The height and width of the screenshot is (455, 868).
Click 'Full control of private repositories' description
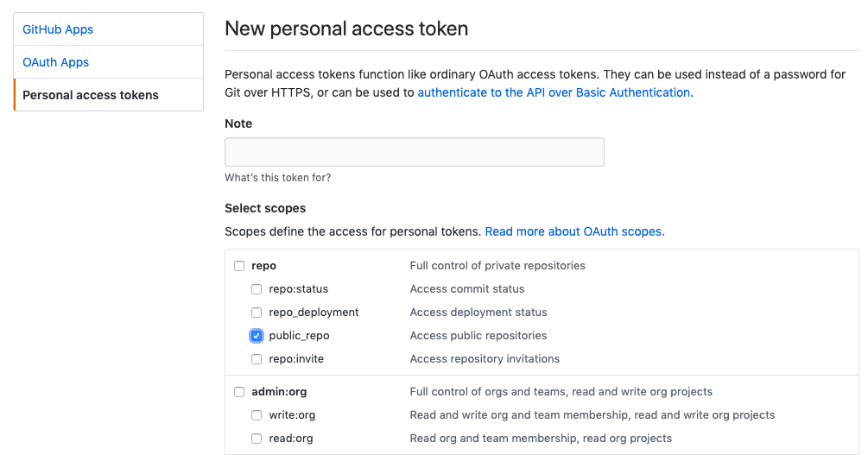497,266
